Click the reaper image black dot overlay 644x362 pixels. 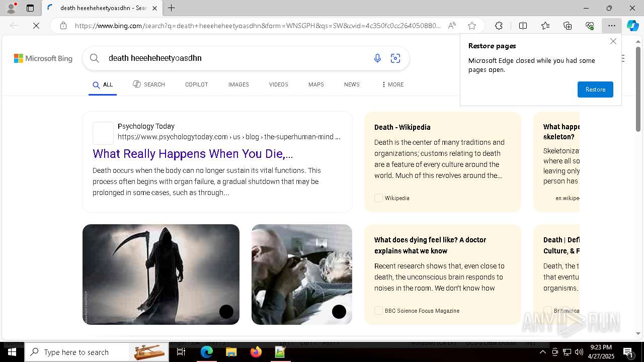pyautogui.click(x=226, y=312)
